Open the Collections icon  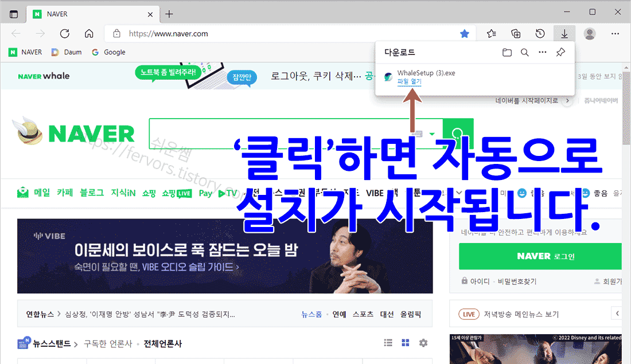tap(516, 34)
